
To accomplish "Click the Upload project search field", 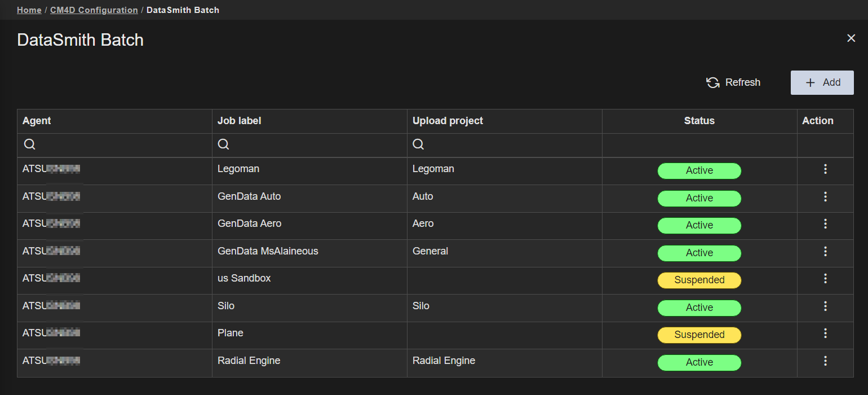I will click(x=507, y=145).
